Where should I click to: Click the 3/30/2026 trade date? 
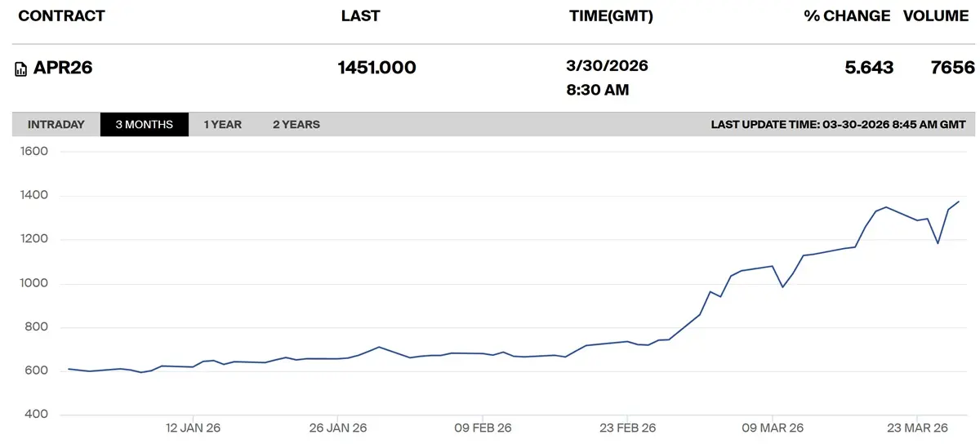(607, 66)
